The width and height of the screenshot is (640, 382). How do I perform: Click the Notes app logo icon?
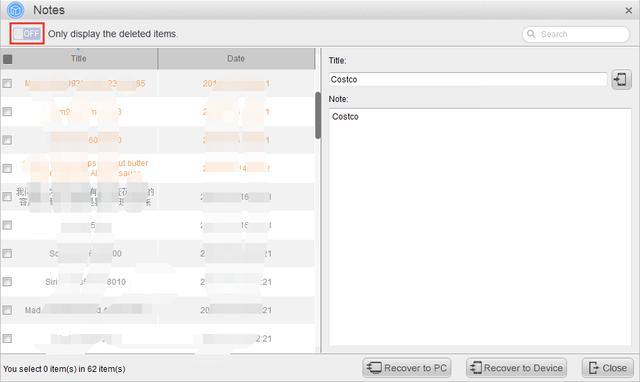pyautogui.click(x=16, y=10)
